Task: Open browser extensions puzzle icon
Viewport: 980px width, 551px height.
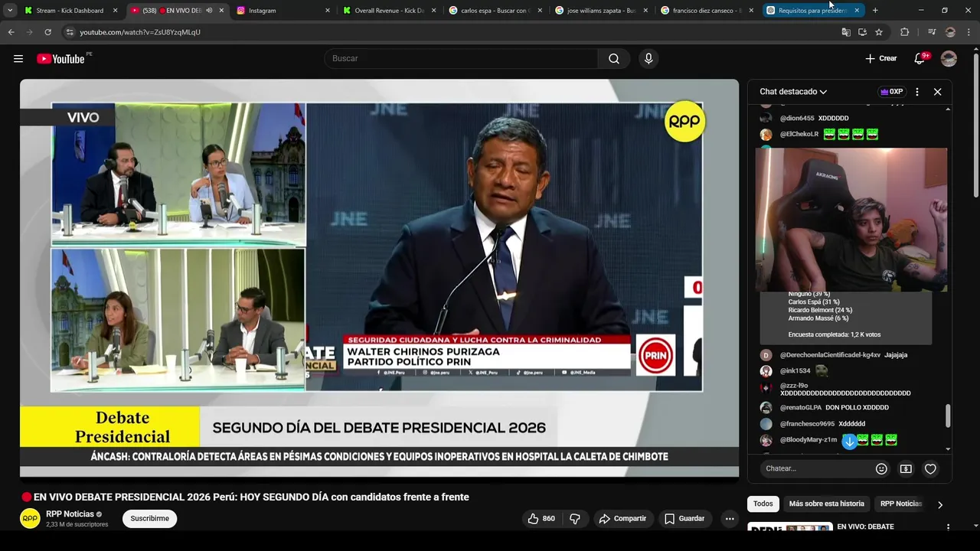Action: tap(904, 32)
